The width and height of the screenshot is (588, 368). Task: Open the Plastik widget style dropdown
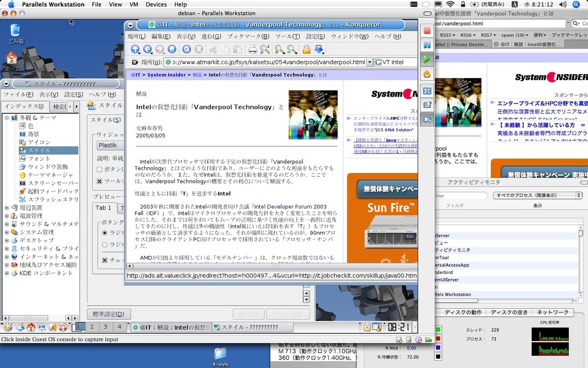pos(110,145)
